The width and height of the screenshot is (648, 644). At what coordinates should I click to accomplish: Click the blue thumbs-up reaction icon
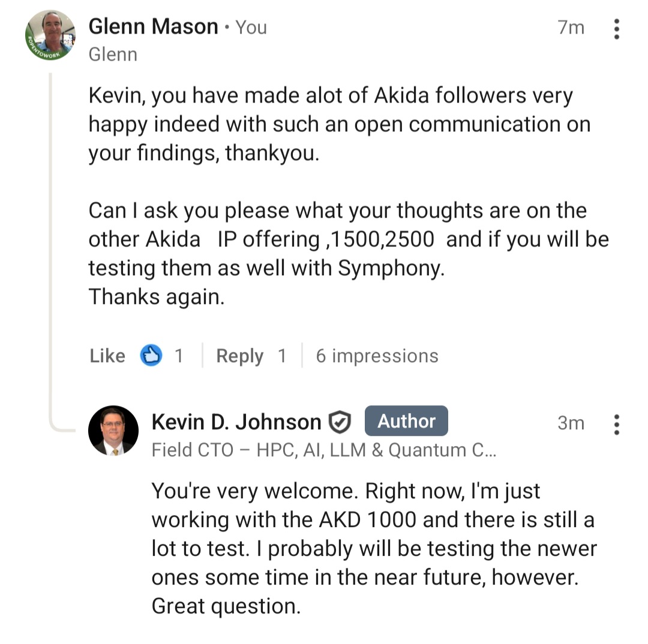[x=151, y=356]
